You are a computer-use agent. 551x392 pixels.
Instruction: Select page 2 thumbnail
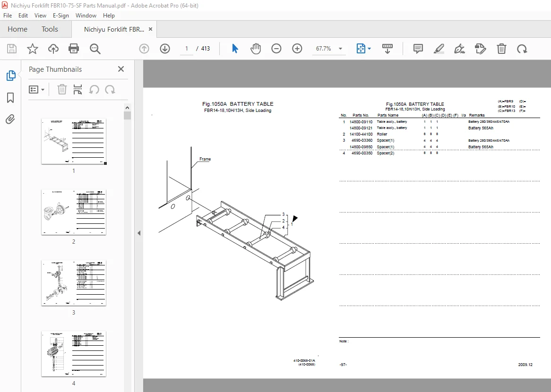click(74, 212)
